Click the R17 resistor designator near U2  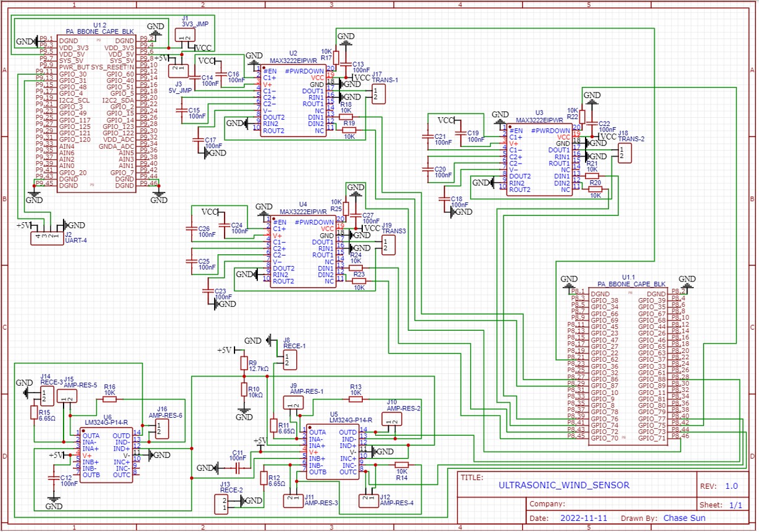point(326,57)
